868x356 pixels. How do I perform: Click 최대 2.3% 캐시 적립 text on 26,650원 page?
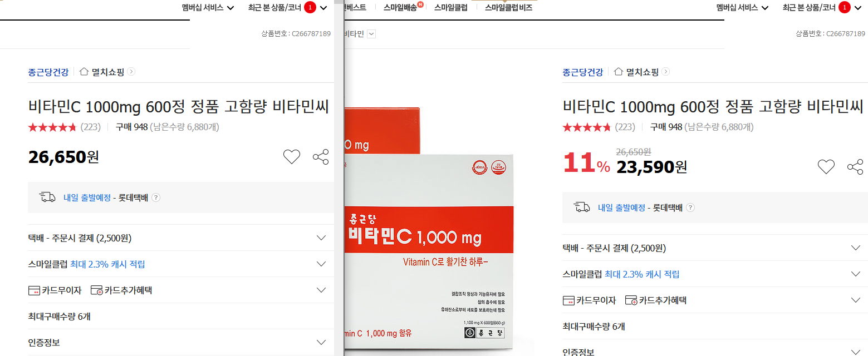[x=107, y=264]
